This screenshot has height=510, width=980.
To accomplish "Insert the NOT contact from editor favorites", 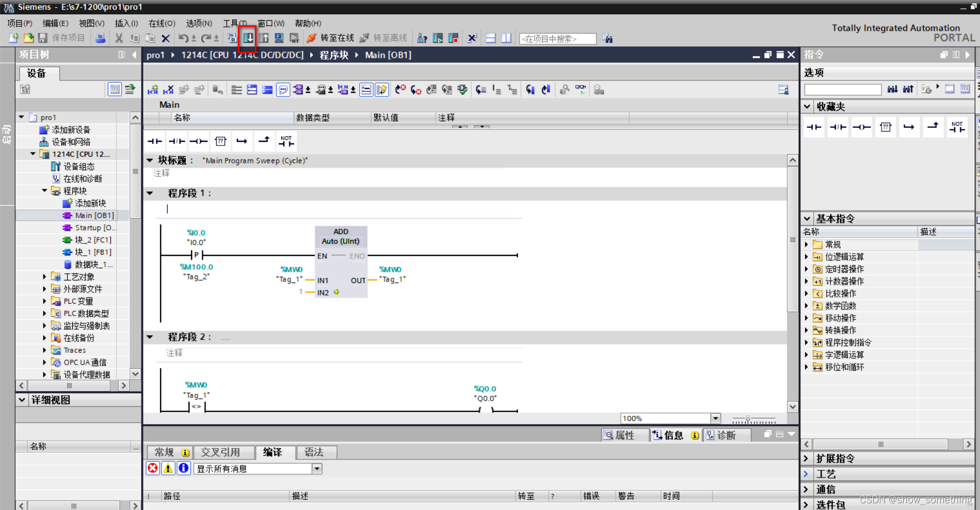I will coord(286,141).
